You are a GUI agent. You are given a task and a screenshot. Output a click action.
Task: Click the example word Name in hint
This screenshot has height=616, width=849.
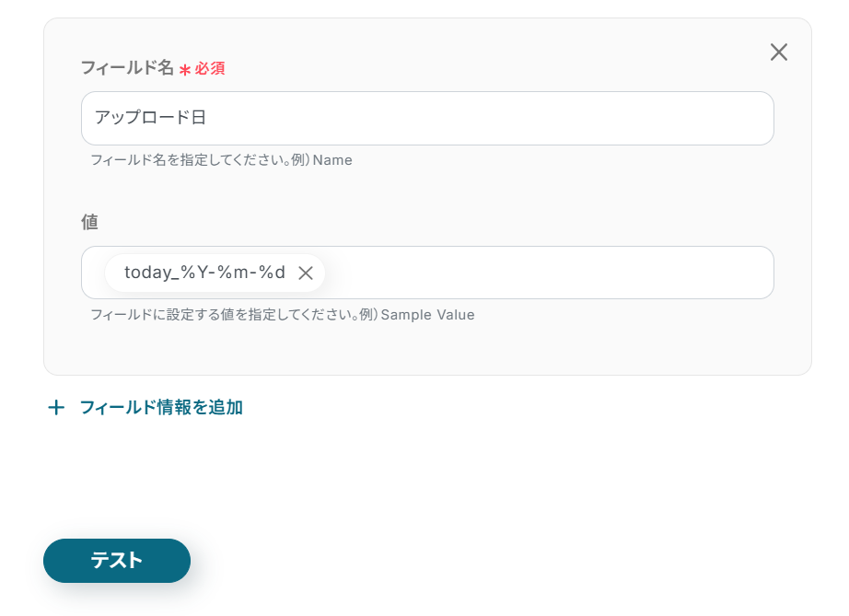[x=332, y=160]
